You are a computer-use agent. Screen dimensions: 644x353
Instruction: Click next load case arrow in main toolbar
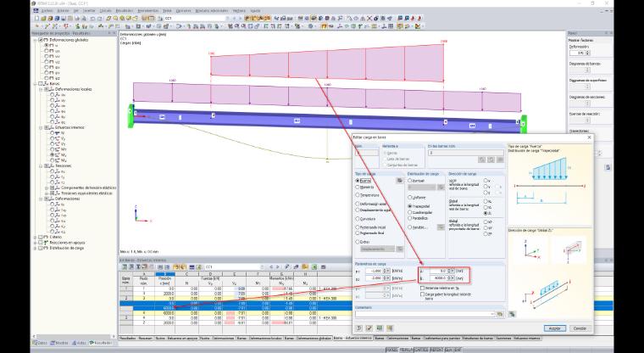pyautogui.click(x=241, y=18)
